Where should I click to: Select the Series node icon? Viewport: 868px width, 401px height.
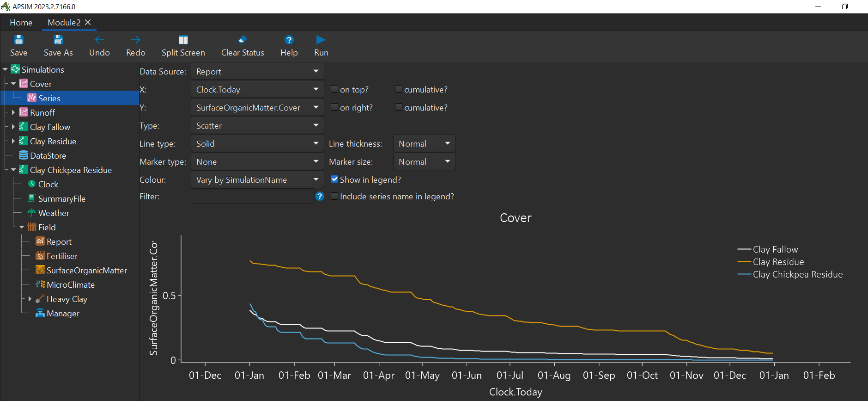tap(32, 98)
